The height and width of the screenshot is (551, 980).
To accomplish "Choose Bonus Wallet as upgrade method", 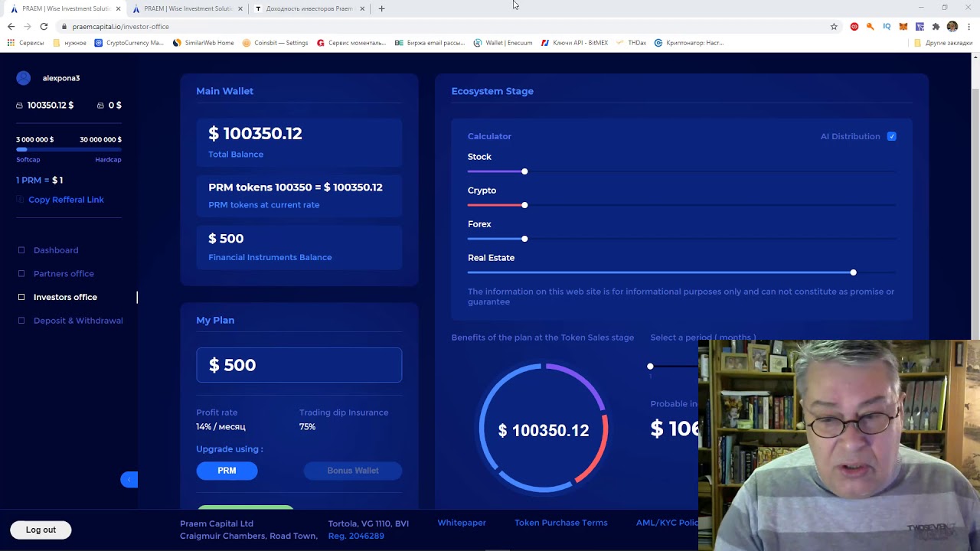I will click(353, 471).
